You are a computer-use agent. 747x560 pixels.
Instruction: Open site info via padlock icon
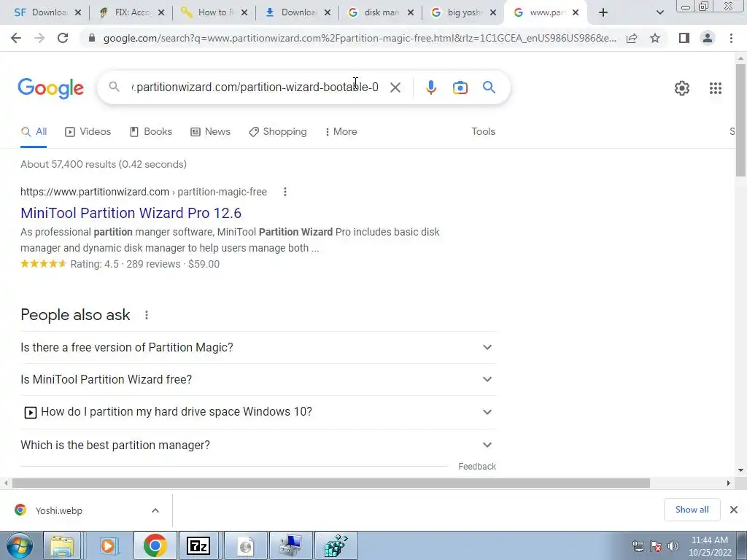pyautogui.click(x=92, y=38)
